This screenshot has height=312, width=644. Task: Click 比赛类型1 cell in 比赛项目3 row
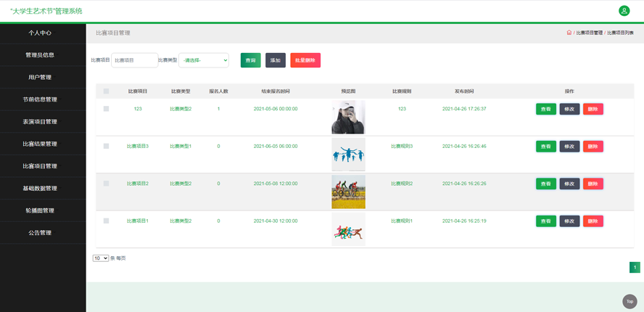click(181, 146)
